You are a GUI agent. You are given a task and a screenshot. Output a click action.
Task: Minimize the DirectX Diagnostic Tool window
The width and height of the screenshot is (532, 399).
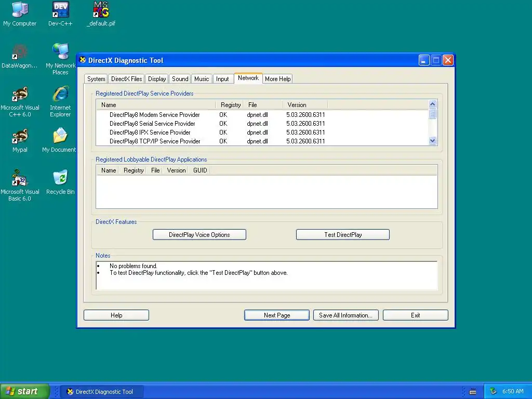(424, 60)
